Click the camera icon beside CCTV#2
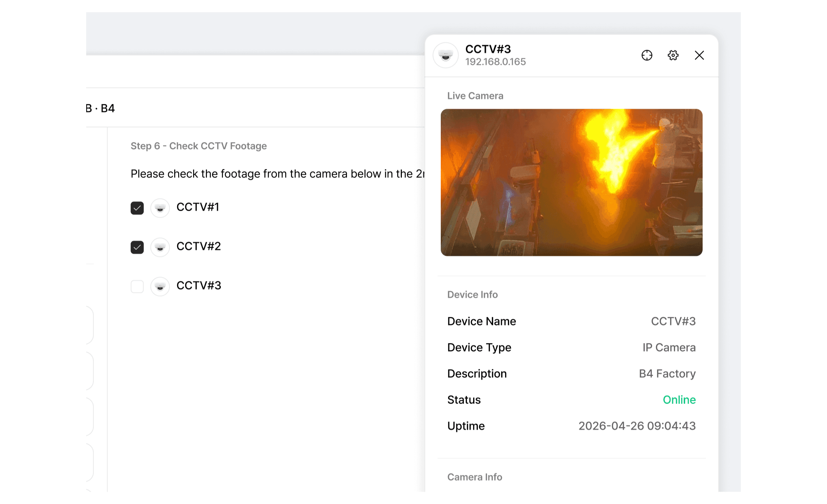 coord(160,247)
